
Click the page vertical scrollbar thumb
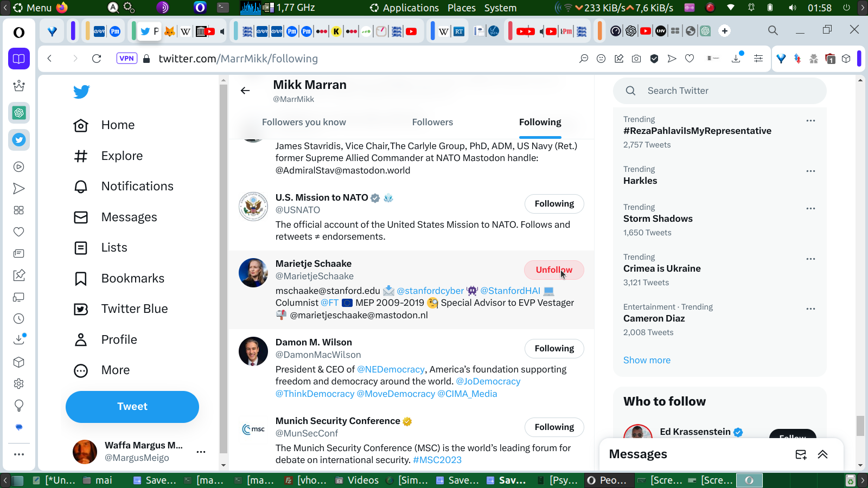(860, 426)
